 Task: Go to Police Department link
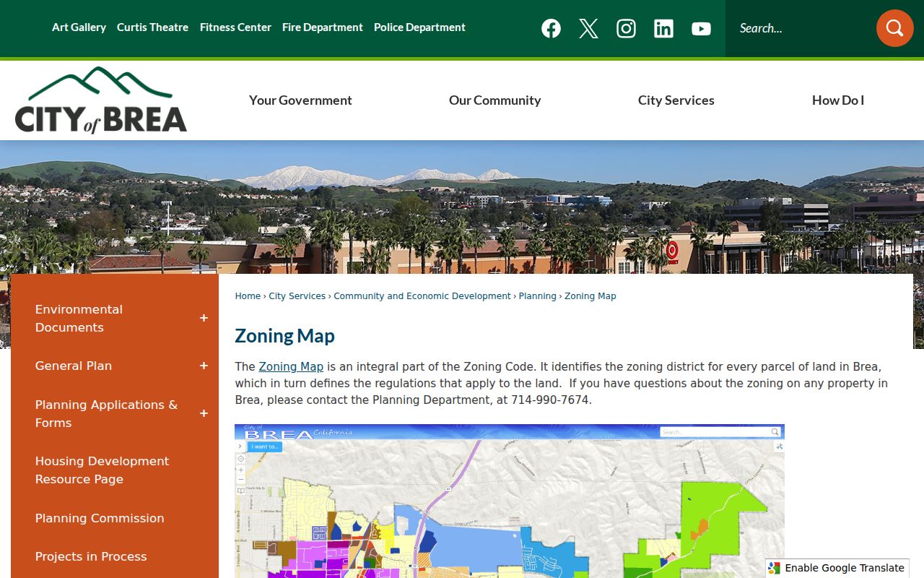point(419,27)
